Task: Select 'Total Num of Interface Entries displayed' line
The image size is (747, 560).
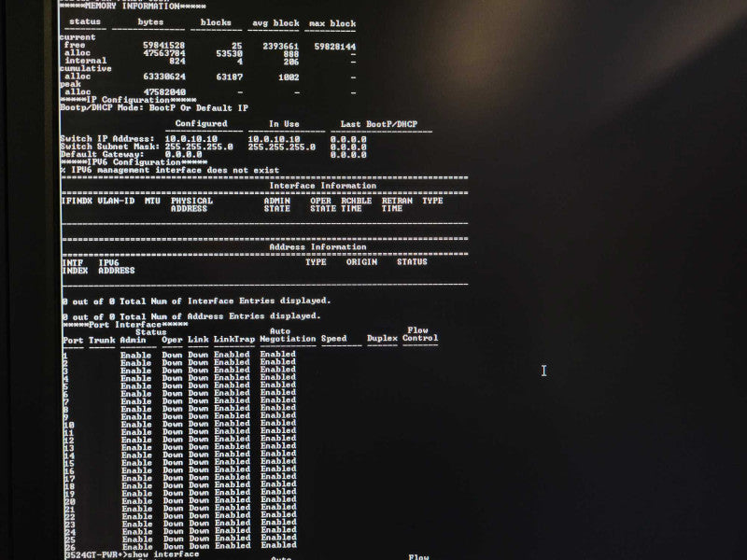Action: [x=196, y=301]
